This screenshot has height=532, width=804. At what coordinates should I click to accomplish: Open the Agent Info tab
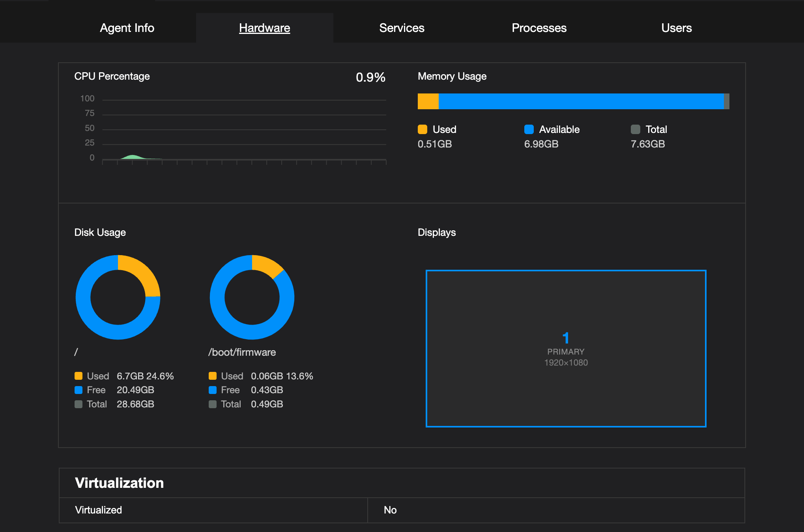click(127, 28)
